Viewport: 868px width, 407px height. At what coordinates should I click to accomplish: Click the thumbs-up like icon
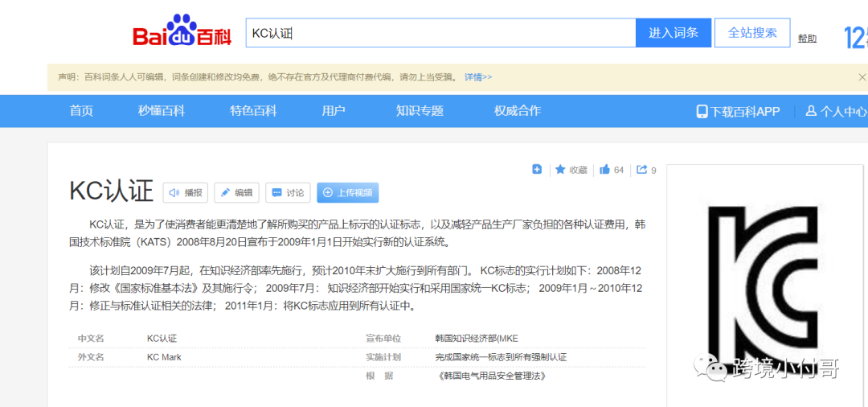pyautogui.click(x=605, y=170)
